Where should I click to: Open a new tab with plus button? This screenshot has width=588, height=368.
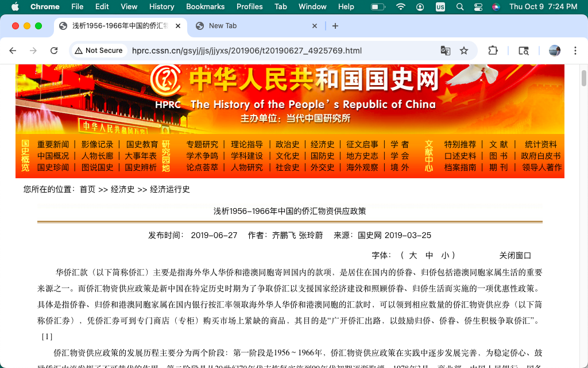pyautogui.click(x=335, y=26)
